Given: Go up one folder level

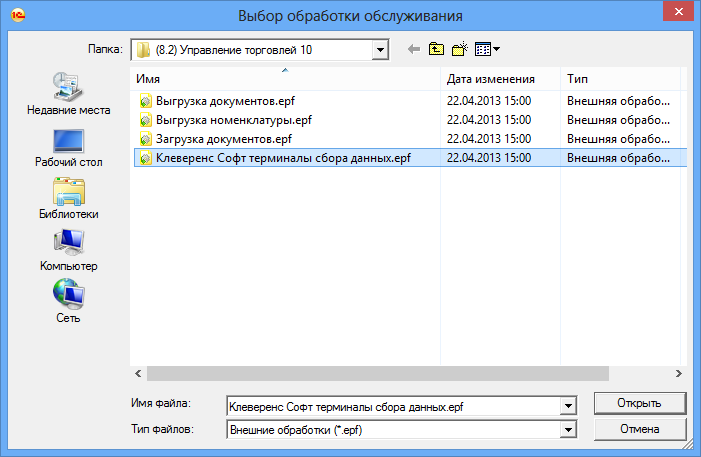Looking at the screenshot, I should (x=436, y=49).
